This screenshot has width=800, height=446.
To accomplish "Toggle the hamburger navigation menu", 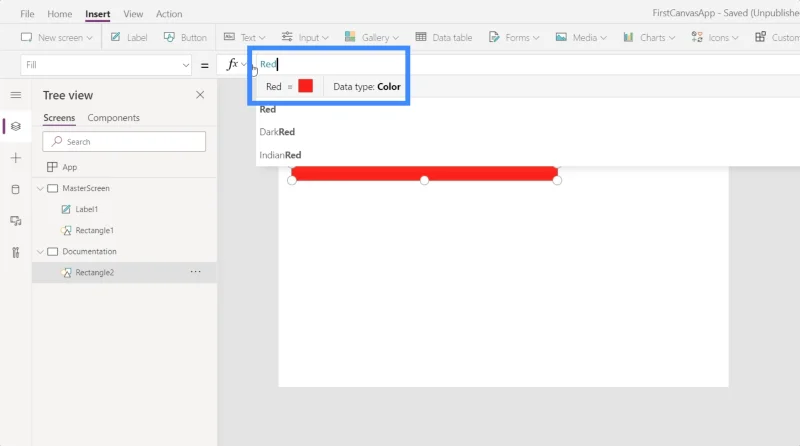I will click(x=16, y=95).
